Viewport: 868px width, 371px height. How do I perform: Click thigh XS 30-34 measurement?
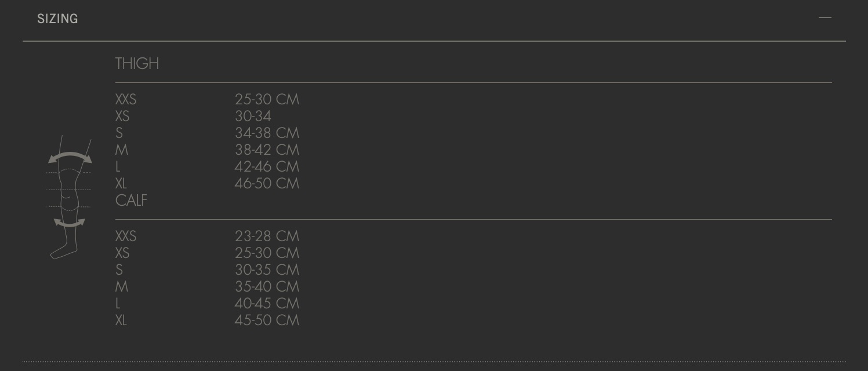click(x=253, y=117)
